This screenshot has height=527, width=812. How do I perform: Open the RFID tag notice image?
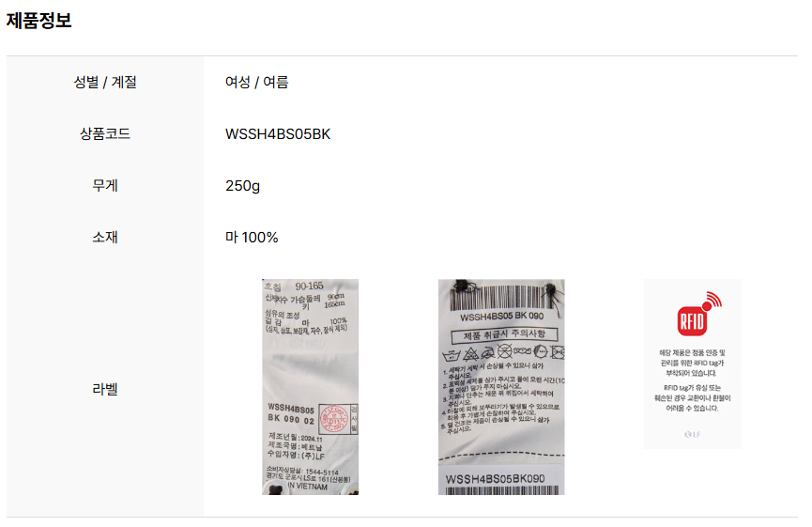tap(692, 364)
